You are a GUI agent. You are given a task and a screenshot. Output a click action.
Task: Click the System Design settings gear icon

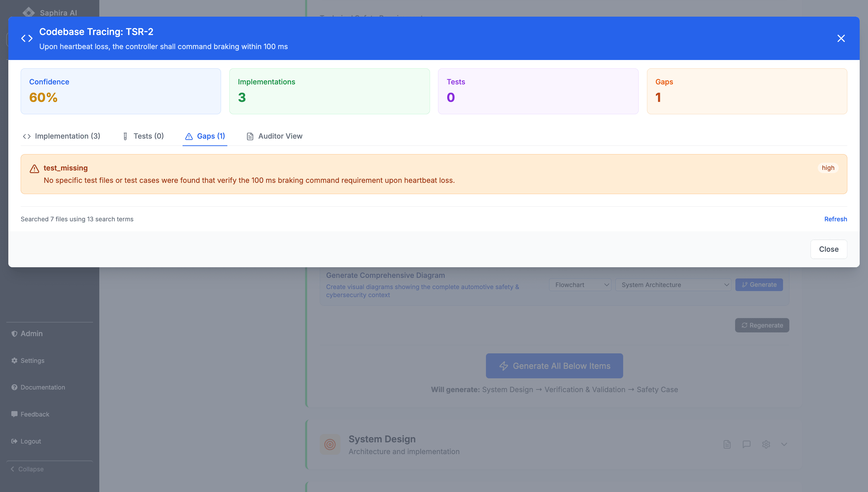(766, 444)
